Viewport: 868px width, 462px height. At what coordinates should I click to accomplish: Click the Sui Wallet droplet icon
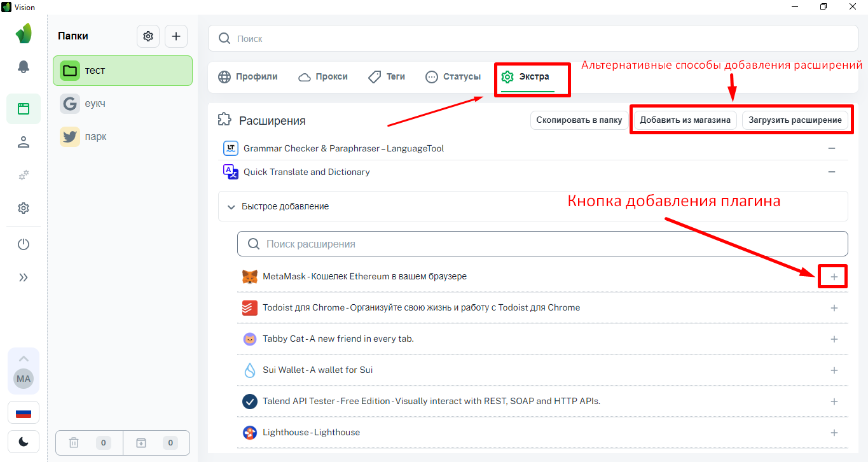click(x=250, y=370)
